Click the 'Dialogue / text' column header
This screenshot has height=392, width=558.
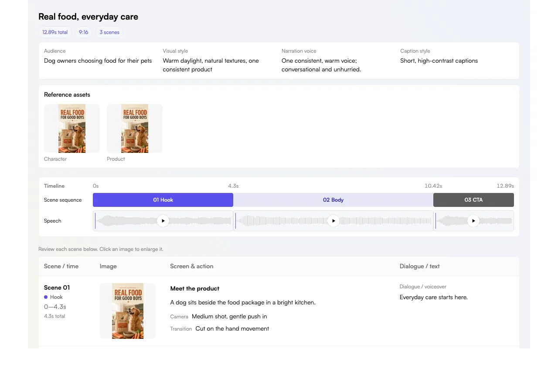pos(420,266)
